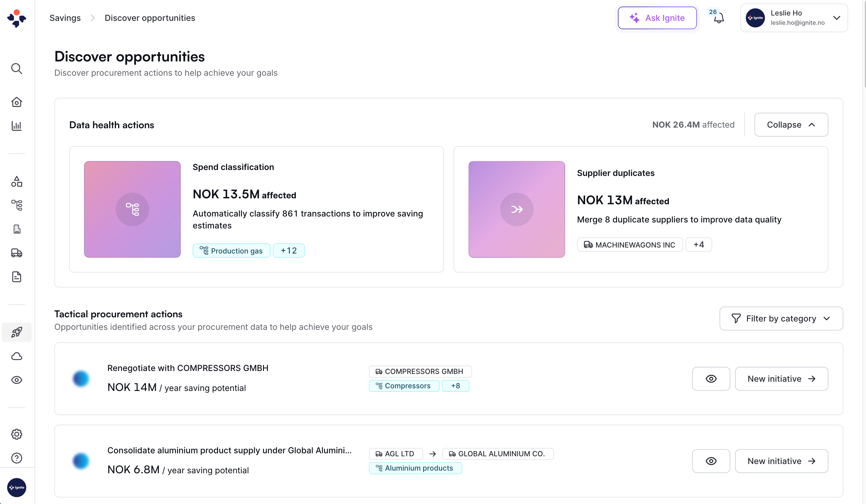The image size is (866, 504).
Task: Open the bar chart analytics icon
Action: tap(16, 126)
